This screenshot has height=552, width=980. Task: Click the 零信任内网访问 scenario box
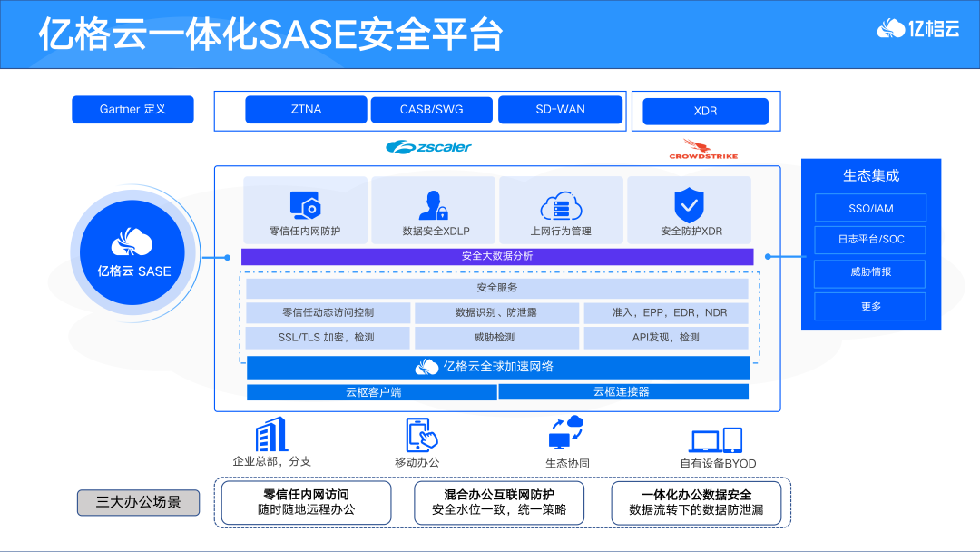(x=307, y=502)
